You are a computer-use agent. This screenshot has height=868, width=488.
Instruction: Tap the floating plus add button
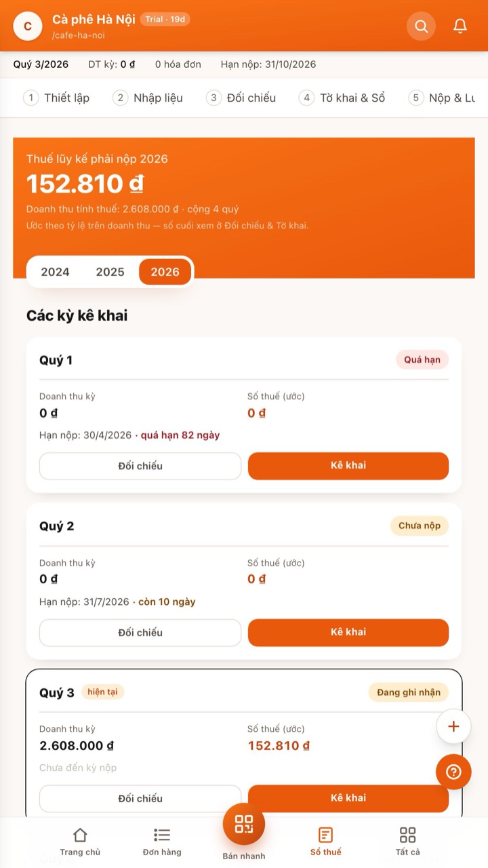453,727
